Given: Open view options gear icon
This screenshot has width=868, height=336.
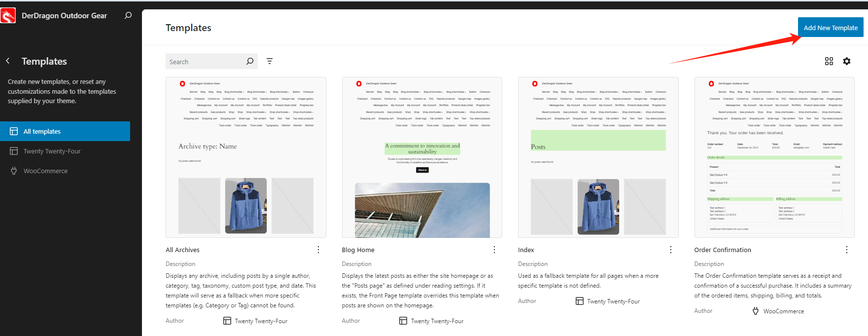Looking at the screenshot, I should tap(847, 61).
